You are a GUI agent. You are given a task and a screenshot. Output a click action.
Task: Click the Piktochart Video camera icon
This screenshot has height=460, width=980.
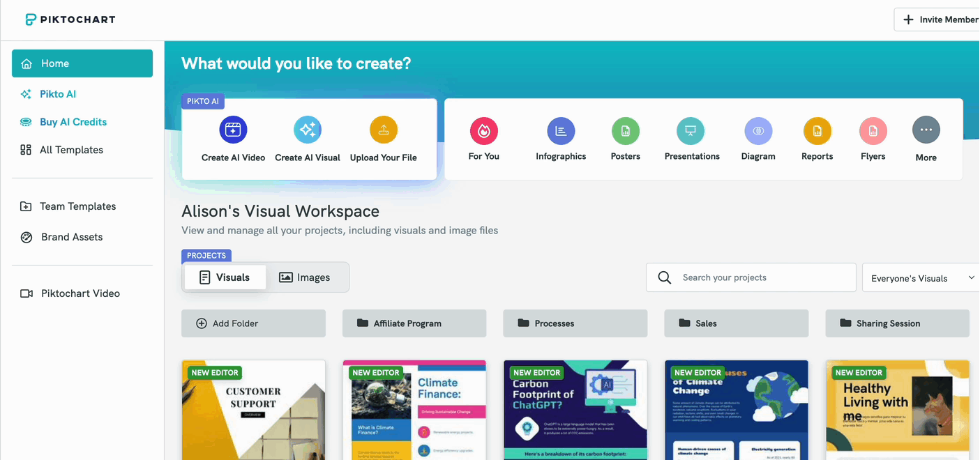point(27,293)
